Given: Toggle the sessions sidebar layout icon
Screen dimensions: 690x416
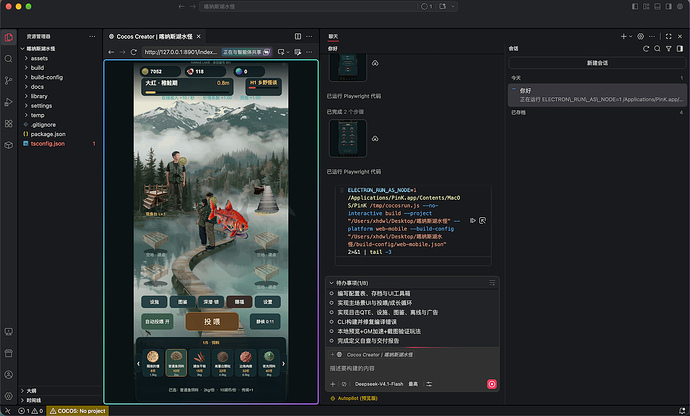Looking at the screenshot, I should 680,49.
